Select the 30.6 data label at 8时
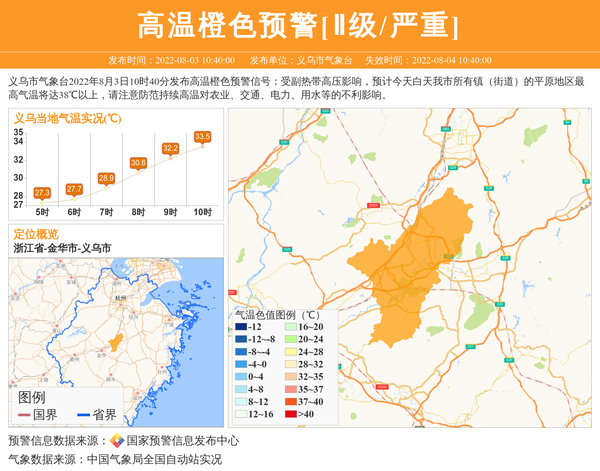This screenshot has width=600, height=471. tap(138, 162)
